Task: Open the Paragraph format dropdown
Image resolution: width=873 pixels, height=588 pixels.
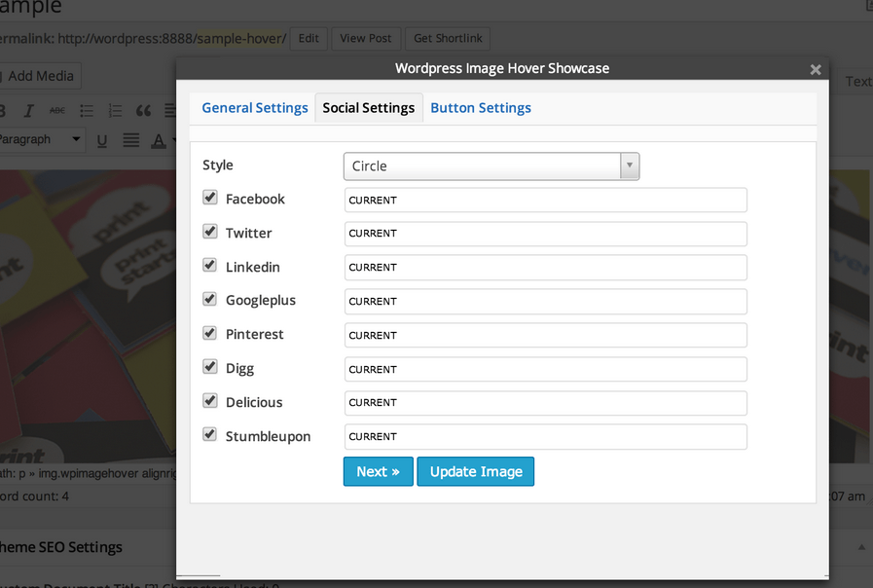Action: [41, 139]
